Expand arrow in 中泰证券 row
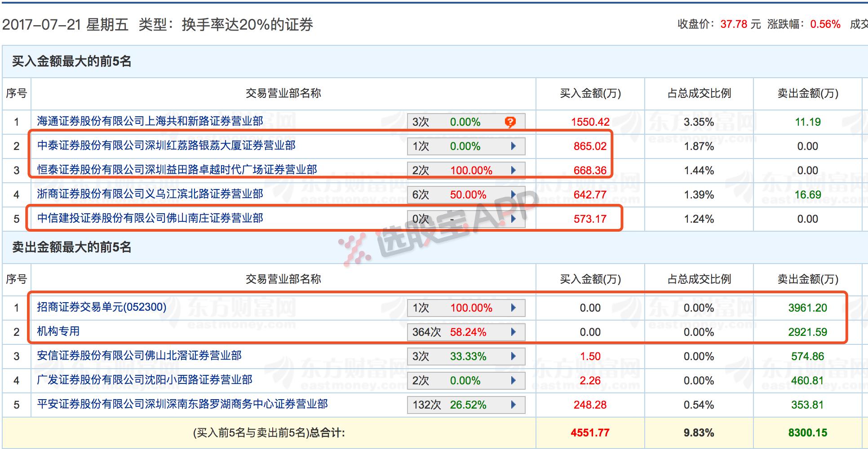Viewport: 868px width, 449px height. pyautogui.click(x=513, y=146)
